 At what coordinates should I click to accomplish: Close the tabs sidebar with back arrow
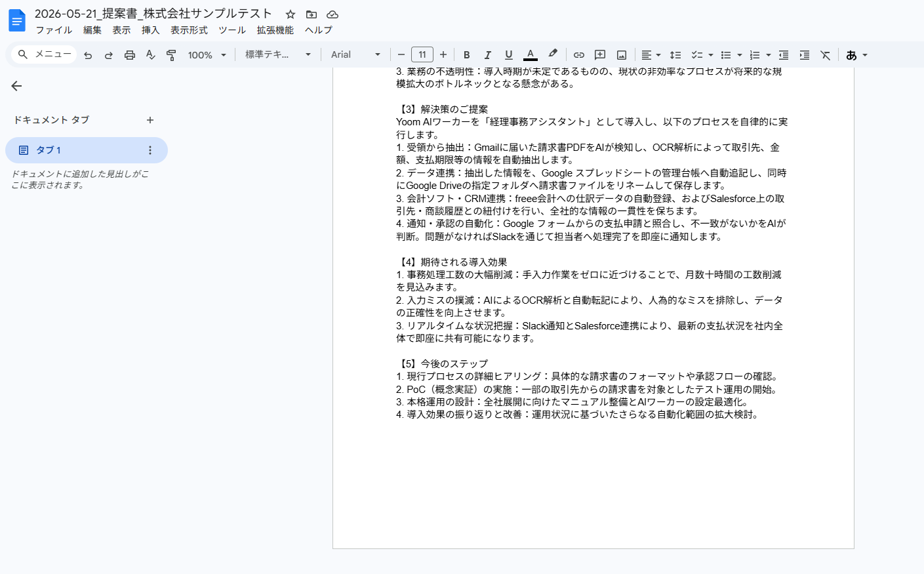point(16,86)
